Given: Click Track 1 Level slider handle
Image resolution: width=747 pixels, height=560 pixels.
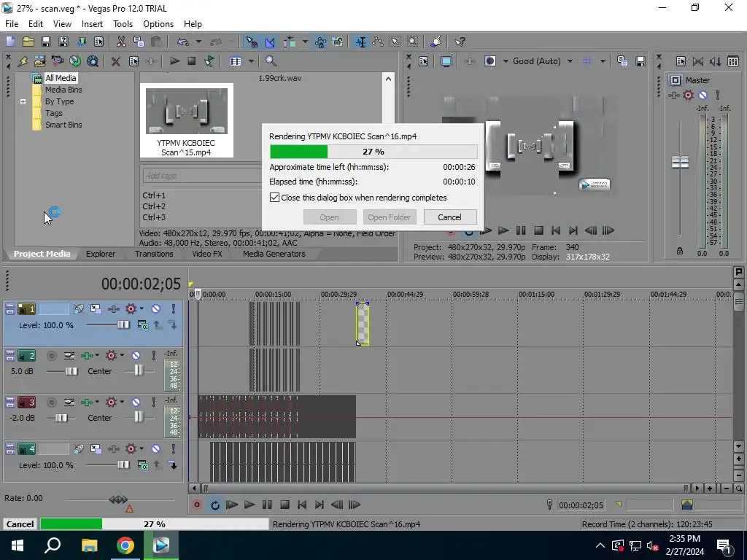Looking at the screenshot, I should click(123, 324).
